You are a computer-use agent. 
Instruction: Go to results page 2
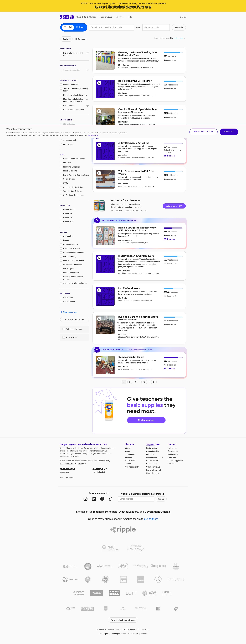coord(130,382)
